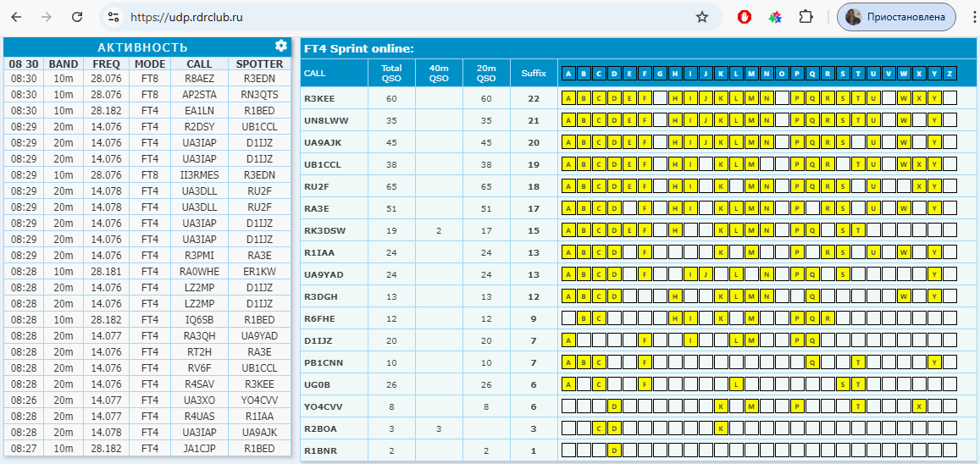Image resolution: width=980 pixels, height=464 pixels.
Task: Click the browser back arrow
Action: pyautogui.click(x=17, y=17)
